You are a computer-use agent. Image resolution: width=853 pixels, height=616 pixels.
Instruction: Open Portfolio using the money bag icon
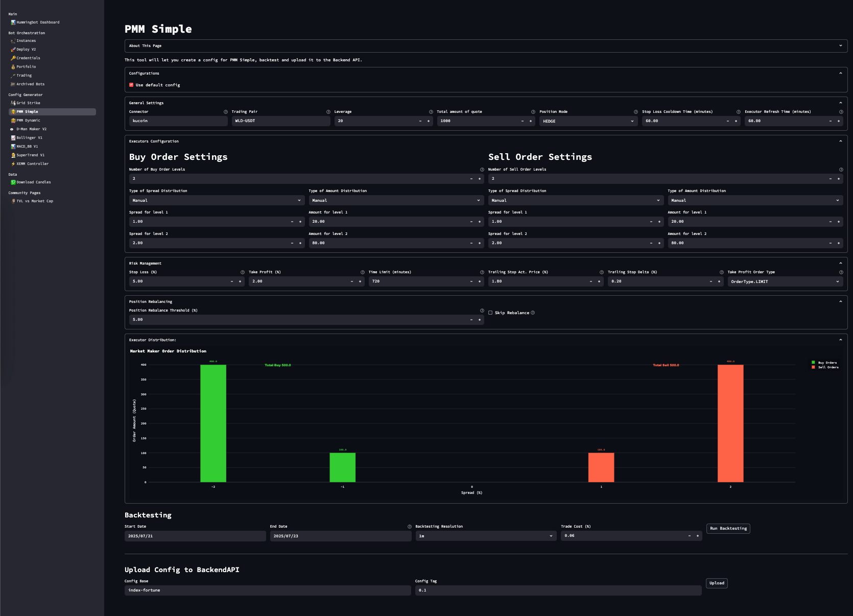tap(13, 66)
